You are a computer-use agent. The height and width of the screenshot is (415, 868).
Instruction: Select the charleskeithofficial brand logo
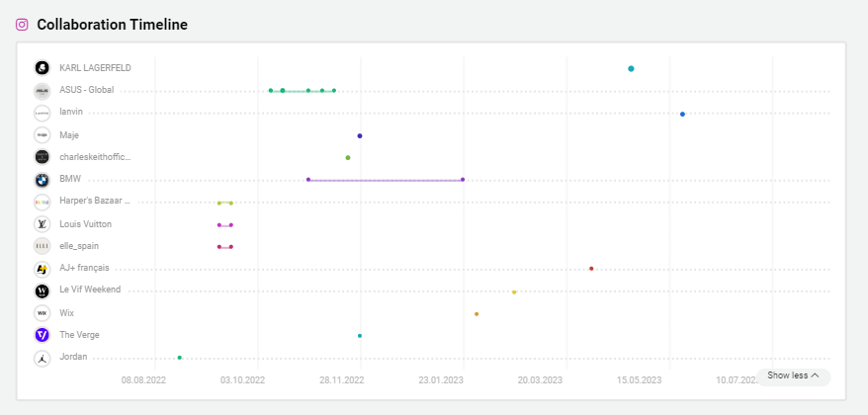(x=43, y=157)
